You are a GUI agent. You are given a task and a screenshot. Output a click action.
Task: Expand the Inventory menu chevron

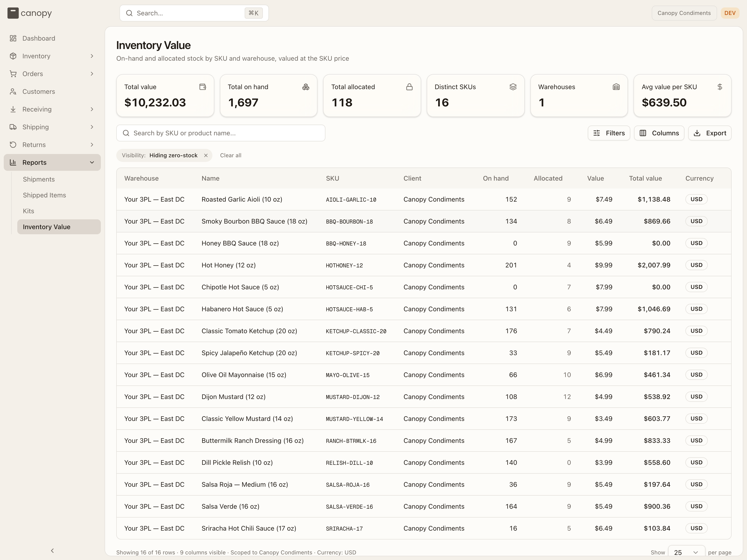coord(92,56)
